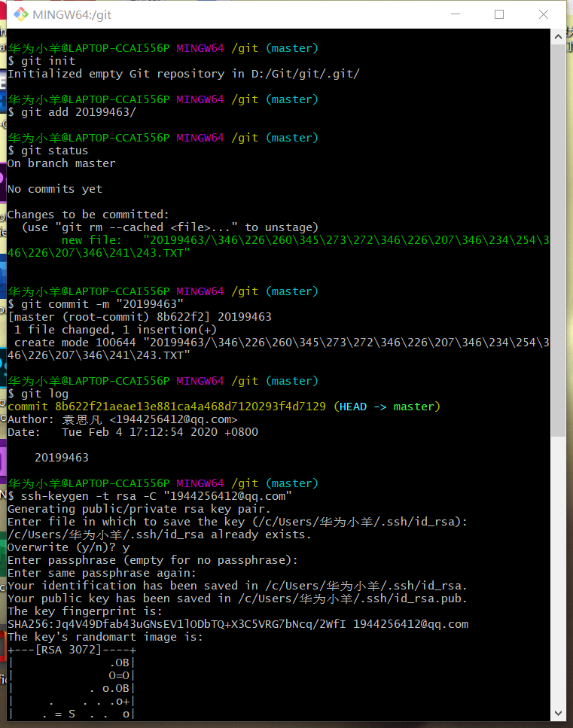Click '1 file changed, 1 insertion(+)' line
This screenshot has height=728, width=573.
(x=115, y=330)
